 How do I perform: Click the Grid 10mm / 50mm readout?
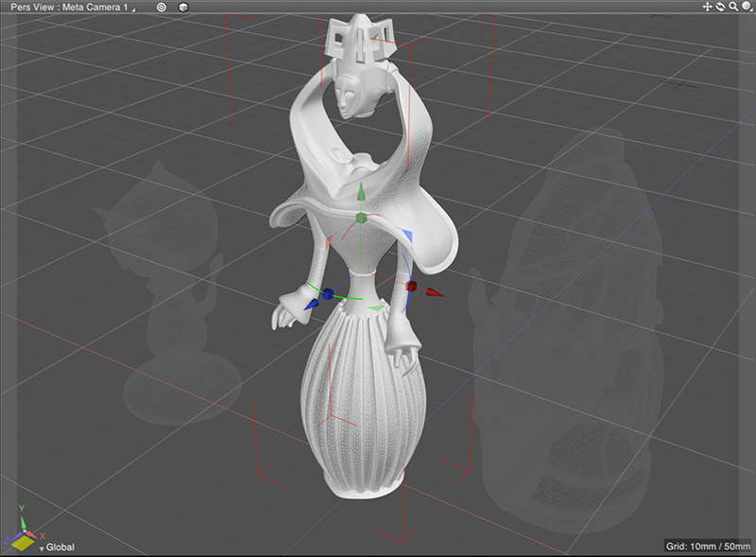click(708, 547)
